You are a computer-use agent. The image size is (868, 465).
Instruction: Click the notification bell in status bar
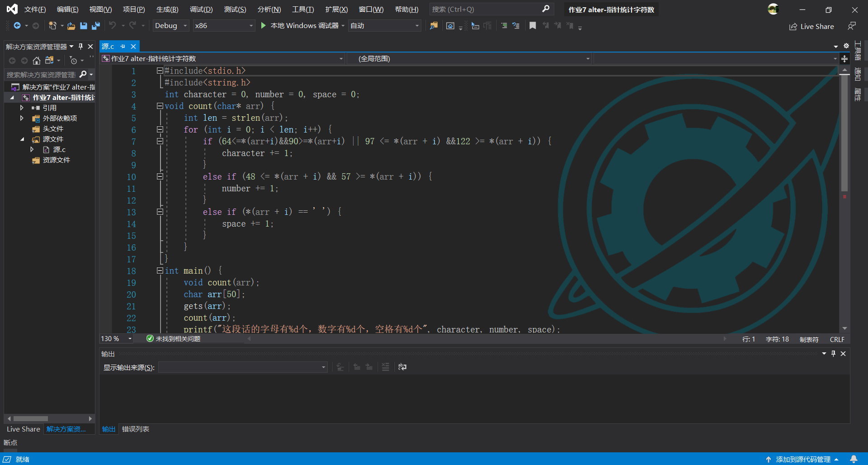click(x=854, y=459)
